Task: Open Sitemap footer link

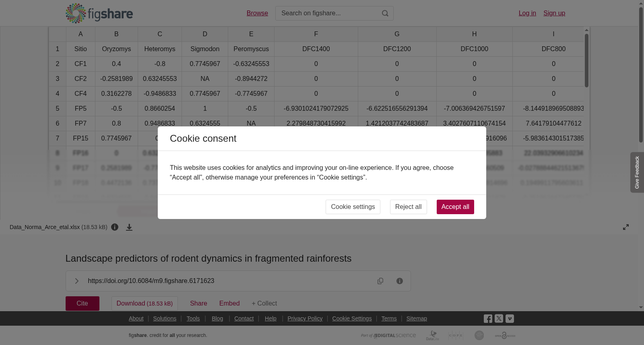Action: [417, 318]
